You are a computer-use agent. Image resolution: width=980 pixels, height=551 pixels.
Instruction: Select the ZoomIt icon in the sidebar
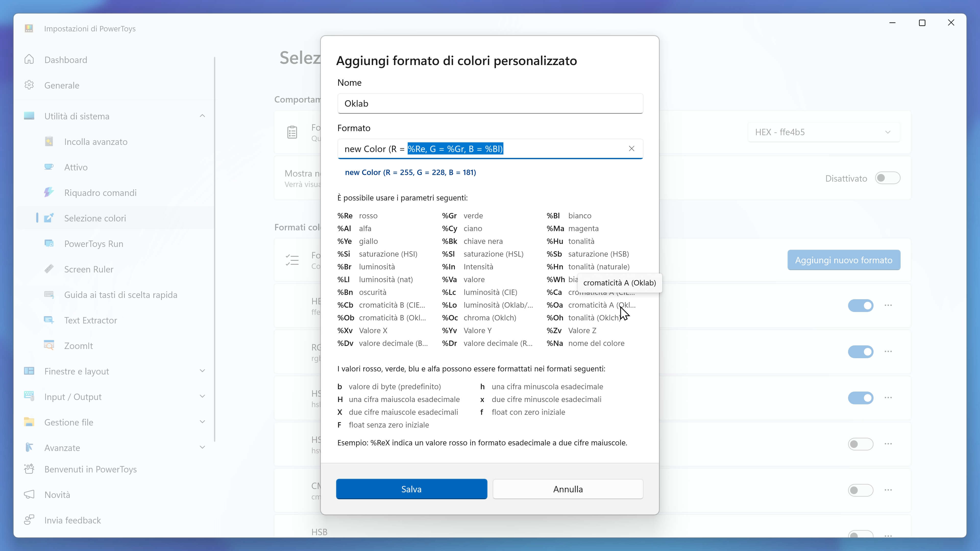click(49, 345)
